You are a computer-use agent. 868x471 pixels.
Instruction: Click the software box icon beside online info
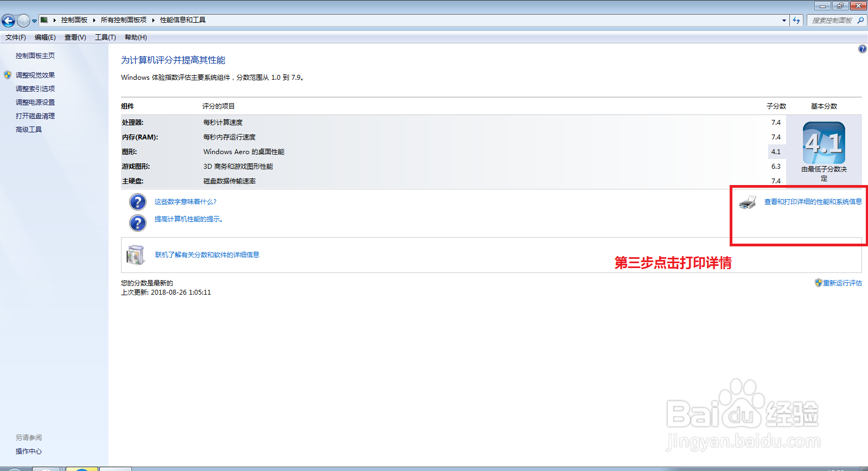136,255
